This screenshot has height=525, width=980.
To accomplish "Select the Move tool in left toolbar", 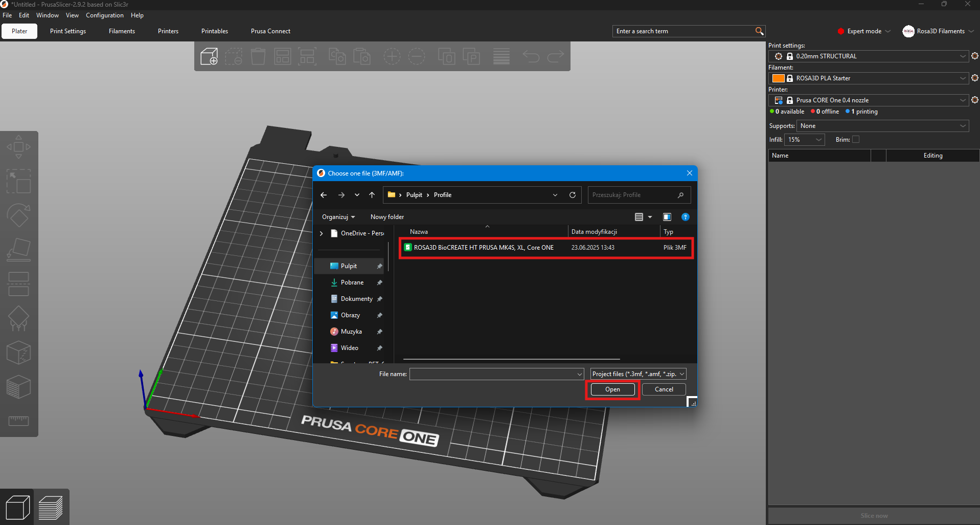I will click(x=18, y=147).
